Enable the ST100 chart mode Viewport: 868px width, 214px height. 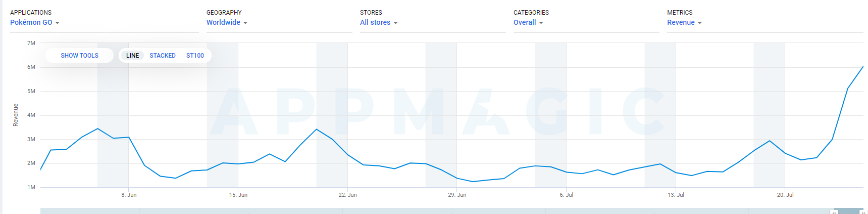pos(195,56)
